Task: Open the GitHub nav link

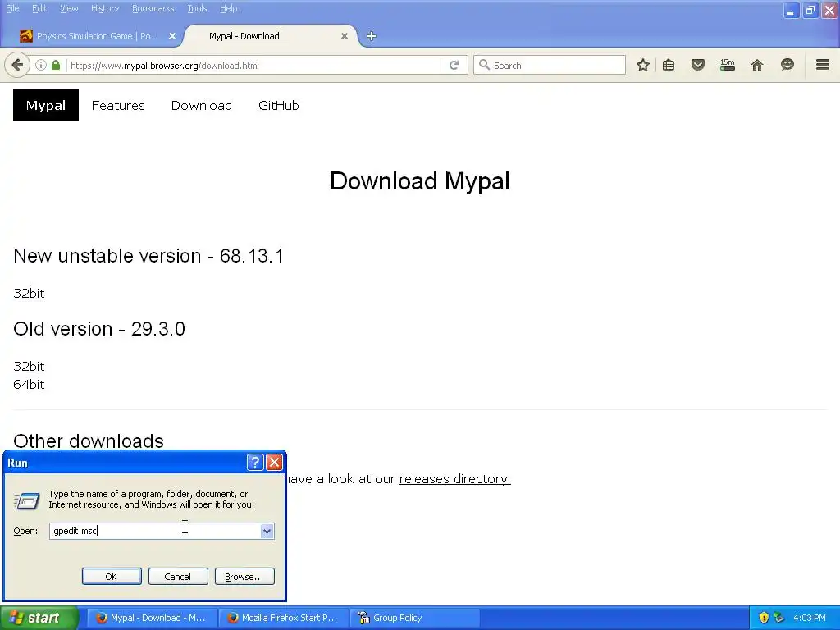Action: (279, 106)
